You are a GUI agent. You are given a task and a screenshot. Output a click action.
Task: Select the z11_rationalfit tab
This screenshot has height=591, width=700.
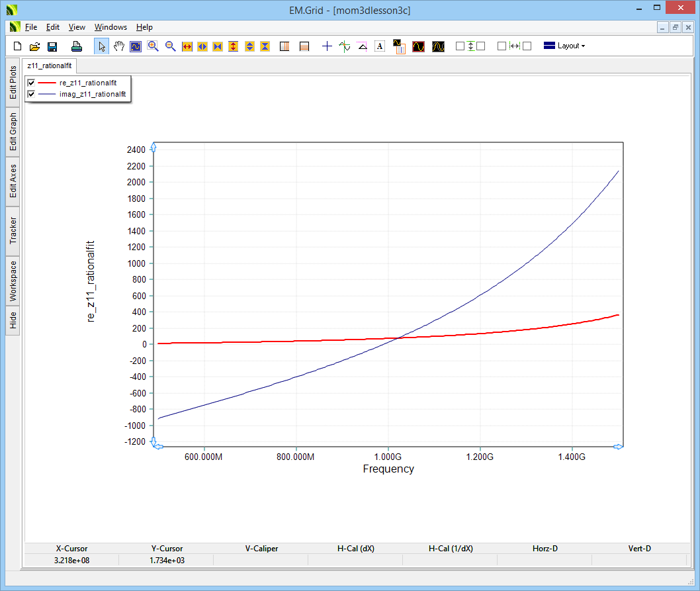[50, 66]
